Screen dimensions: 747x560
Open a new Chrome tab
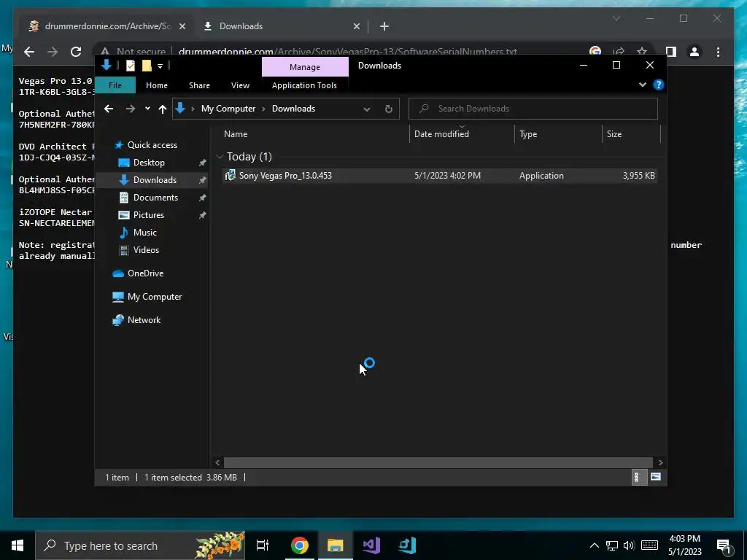pos(384,27)
